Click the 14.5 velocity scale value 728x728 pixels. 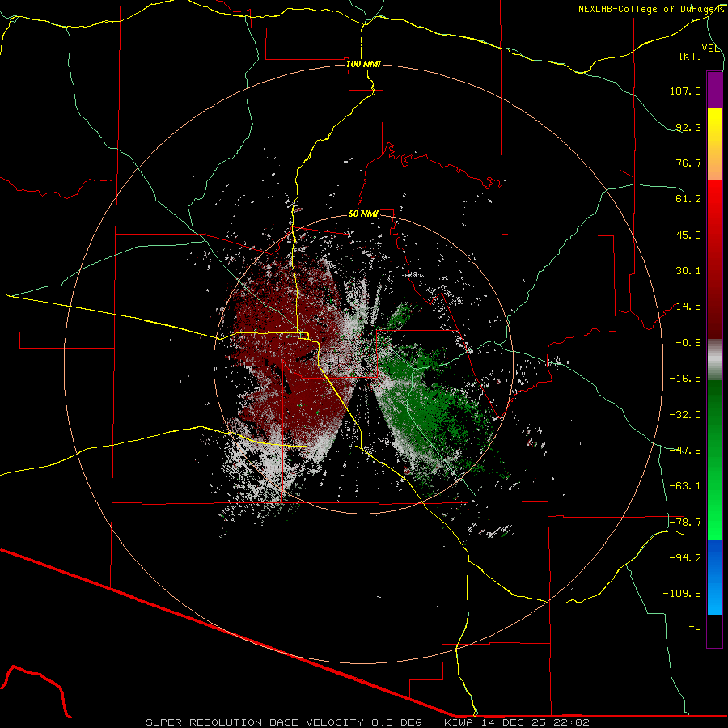688,307
